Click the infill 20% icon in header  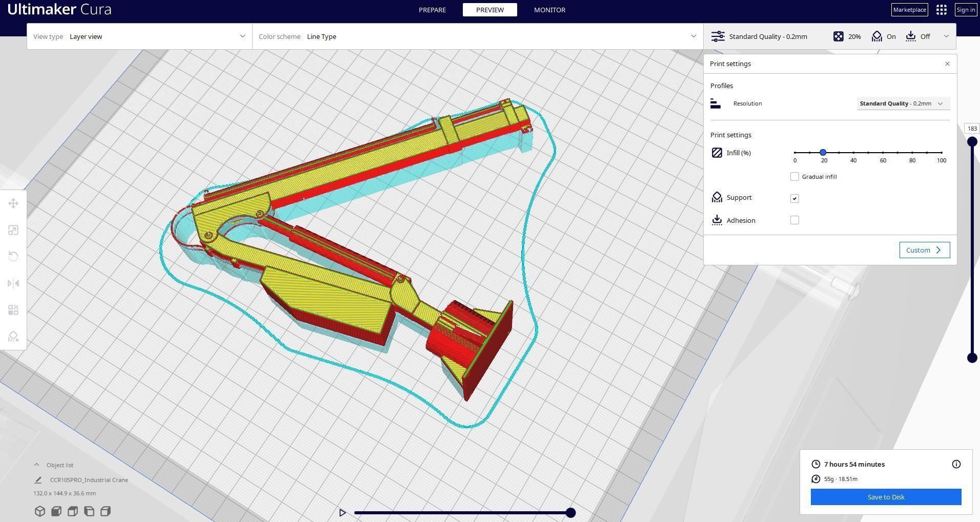click(839, 36)
